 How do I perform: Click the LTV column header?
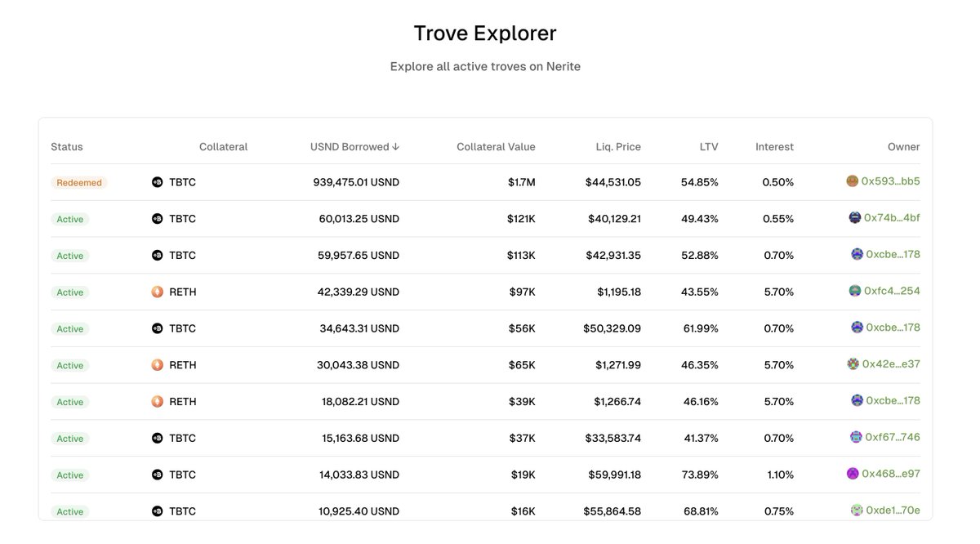pos(709,147)
